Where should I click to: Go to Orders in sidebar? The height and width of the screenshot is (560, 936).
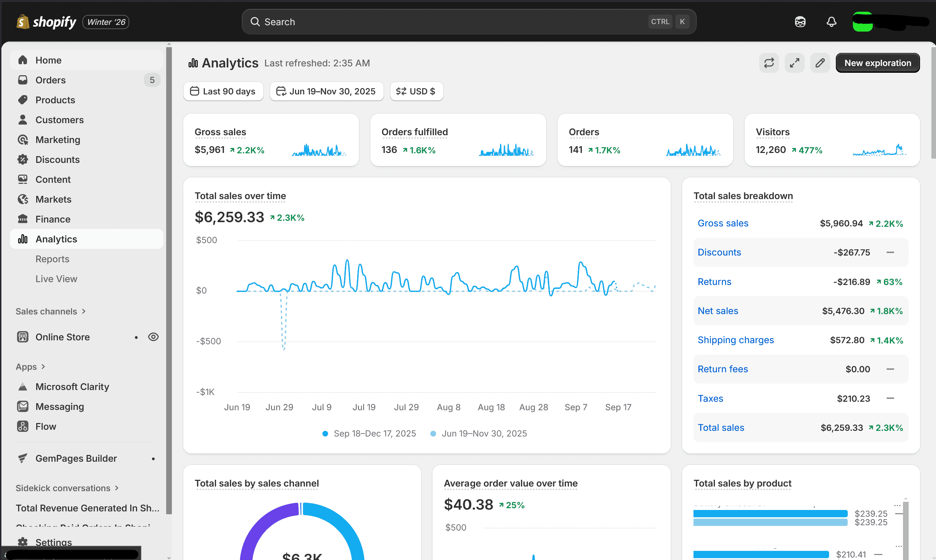[x=50, y=80]
